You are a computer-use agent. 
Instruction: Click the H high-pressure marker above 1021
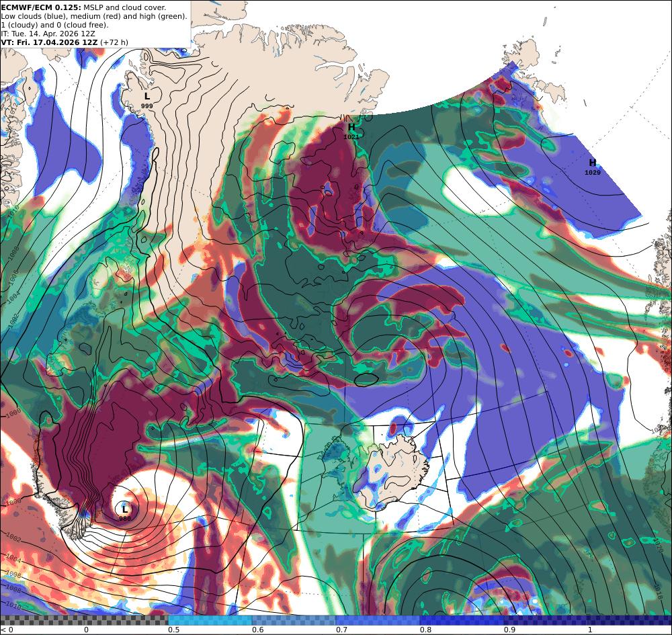[x=351, y=127]
